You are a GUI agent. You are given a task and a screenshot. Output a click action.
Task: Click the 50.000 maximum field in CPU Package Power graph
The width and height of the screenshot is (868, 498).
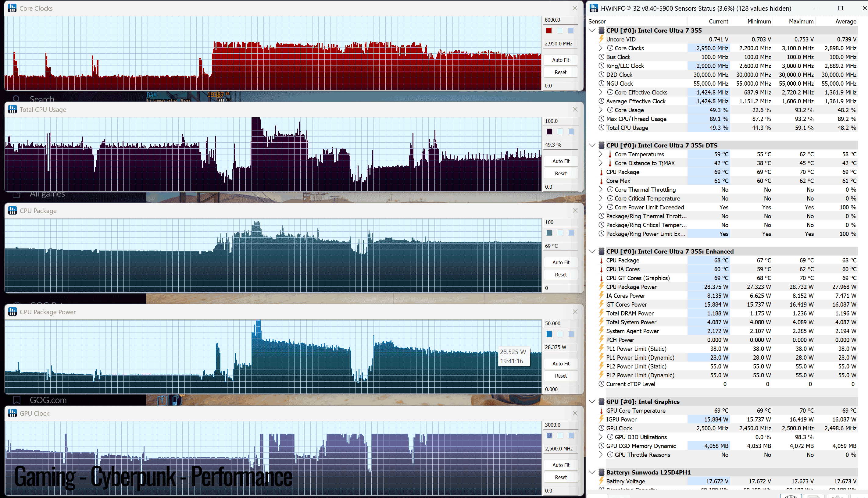coord(560,323)
